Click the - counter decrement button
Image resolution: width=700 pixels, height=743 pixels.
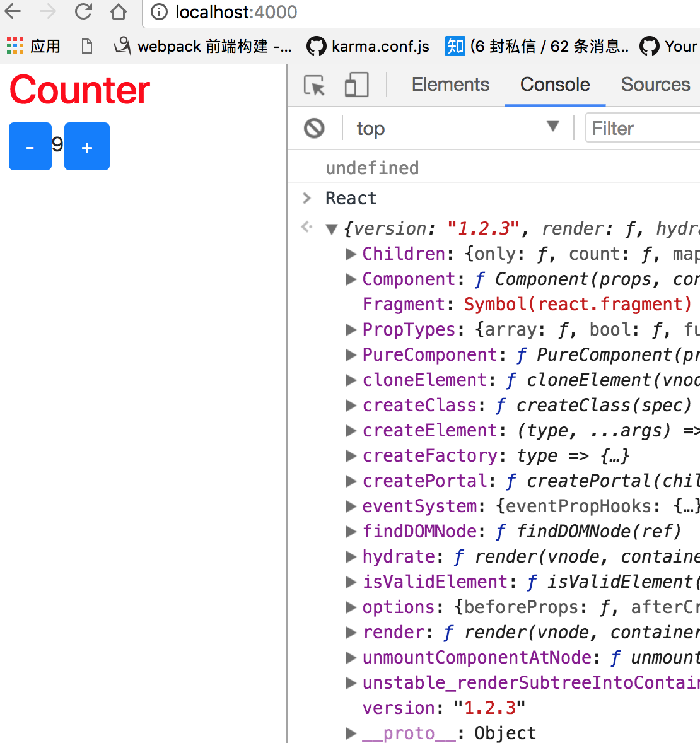(30, 146)
